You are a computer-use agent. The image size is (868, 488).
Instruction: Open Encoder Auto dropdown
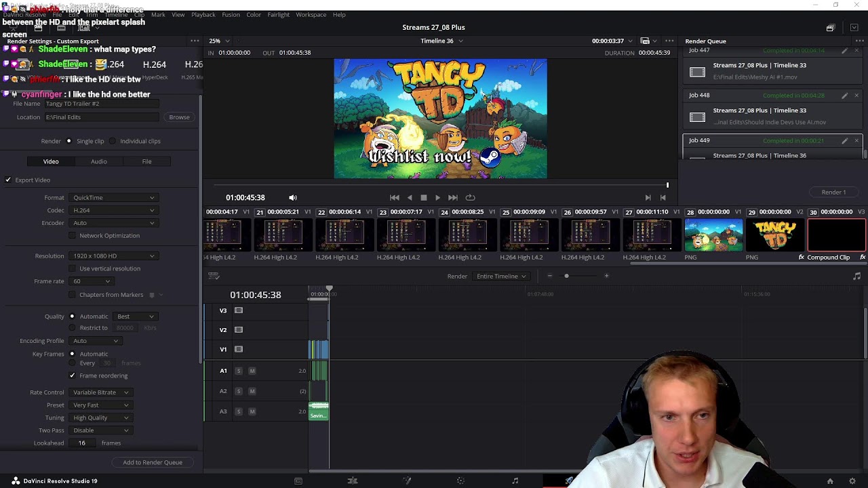tap(113, 223)
